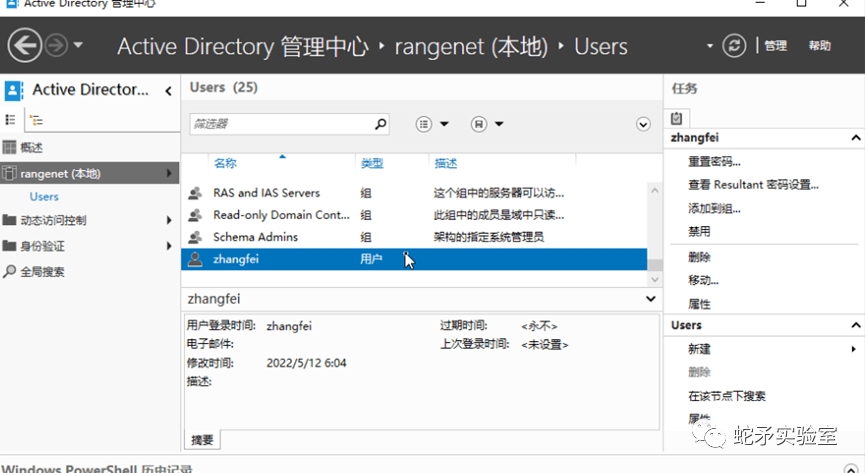The height and width of the screenshot is (473, 865).
Task: Open view options dropdown arrow
Action: [x=444, y=124]
